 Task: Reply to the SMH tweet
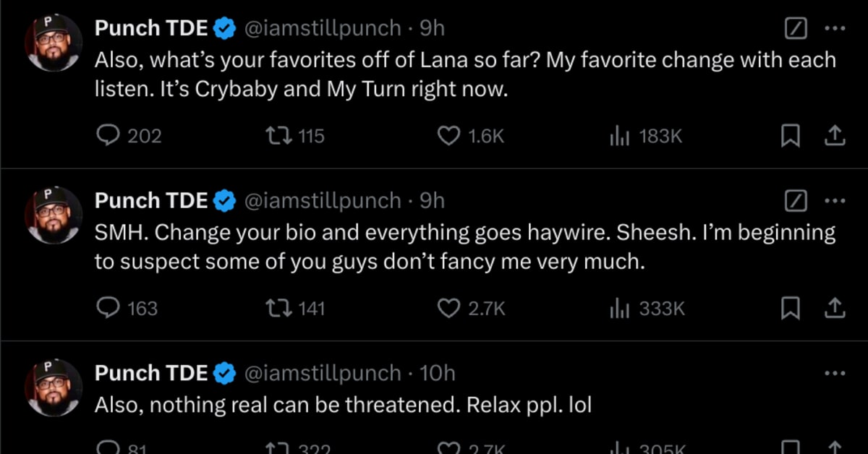pyautogui.click(x=107, y=308)
